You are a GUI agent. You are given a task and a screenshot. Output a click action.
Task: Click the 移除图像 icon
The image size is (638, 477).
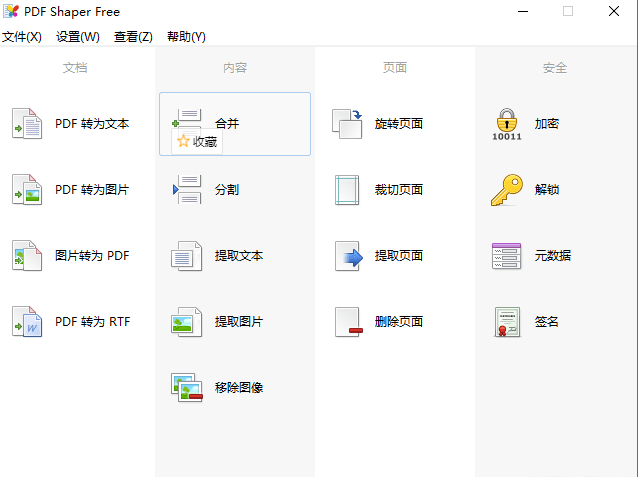point(187,387)
